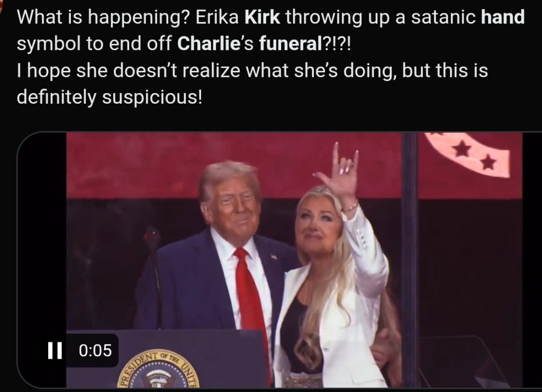Click the bold word "funeral" in the post

[x=290, y=44]
